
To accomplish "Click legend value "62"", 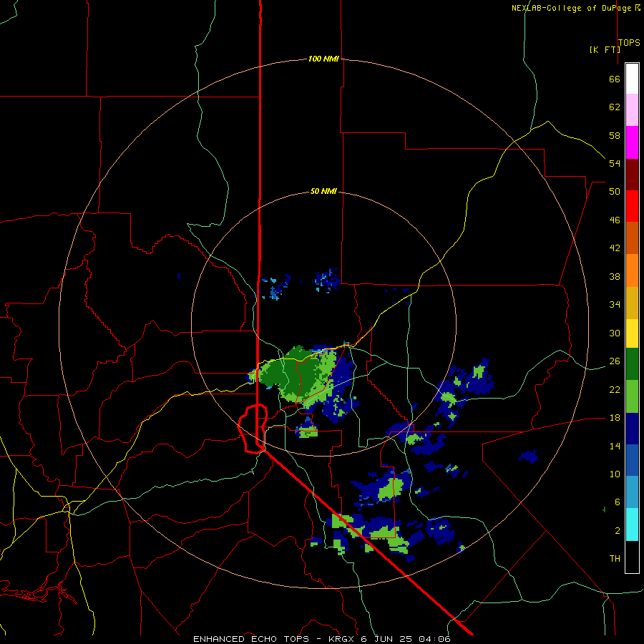I will tap(615, 107).
